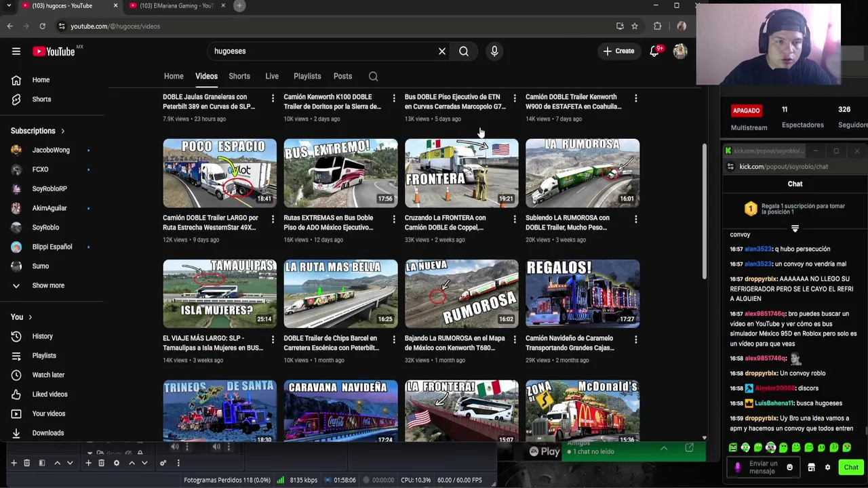Move OBS scene up with arrow
This screenshot has width=868, height=488.
pos(57,463)
